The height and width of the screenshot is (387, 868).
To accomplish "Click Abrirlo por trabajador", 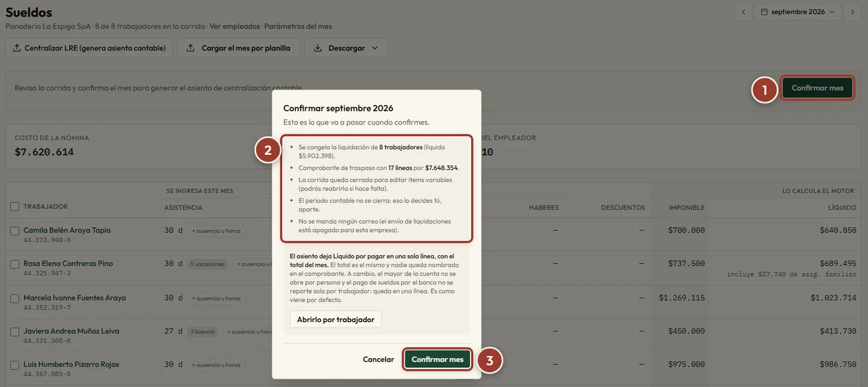I will [x=335, y=320].
